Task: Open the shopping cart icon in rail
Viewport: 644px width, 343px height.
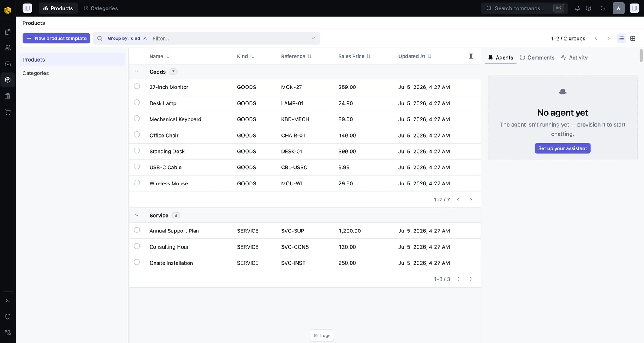Action: tap(8, 112)
